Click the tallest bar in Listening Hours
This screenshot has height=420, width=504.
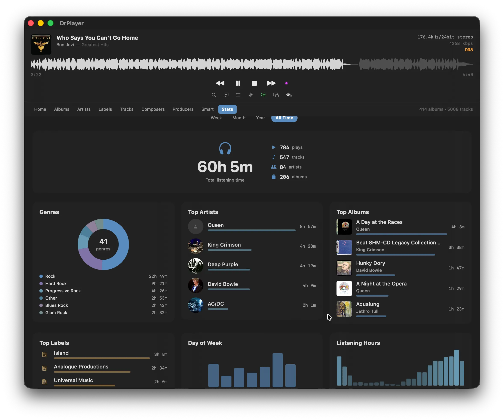(x=457, y=367)
